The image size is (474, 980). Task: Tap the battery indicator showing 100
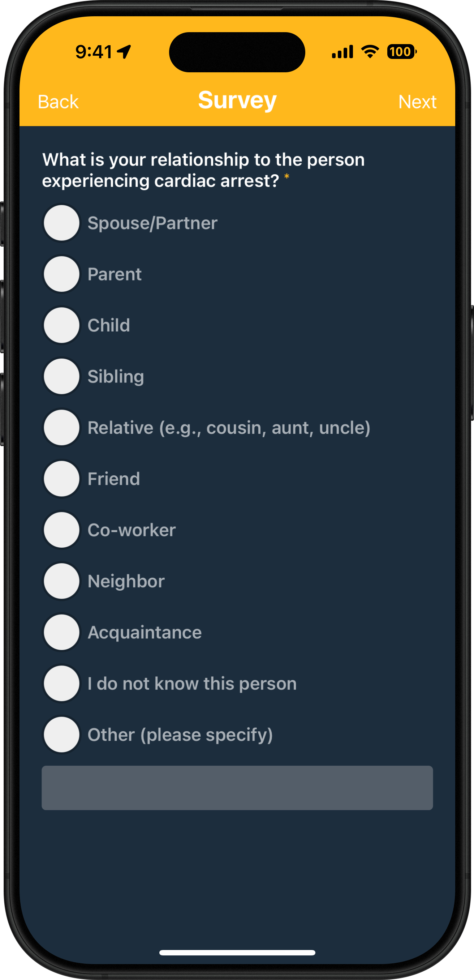tap(401, 51)
